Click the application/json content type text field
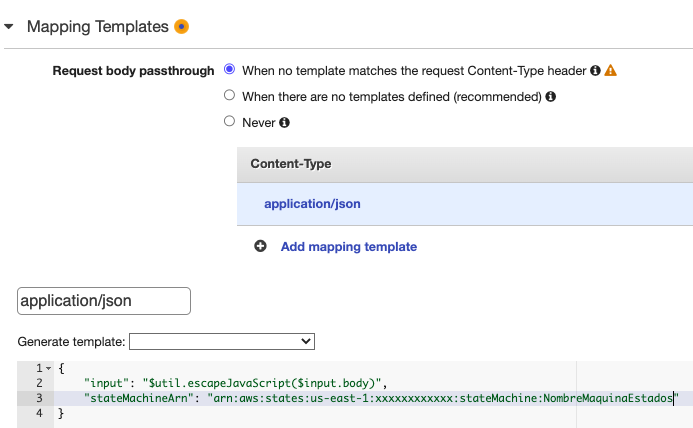693x428 pixels. [104, 300]
